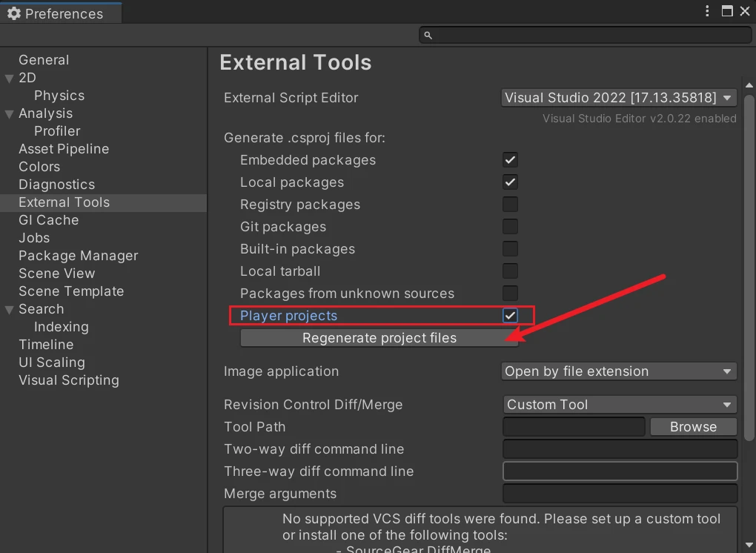The height and width of the screenshot is (553, 756).
Task: Click the Image application label
Action: [x=281, y=371]
